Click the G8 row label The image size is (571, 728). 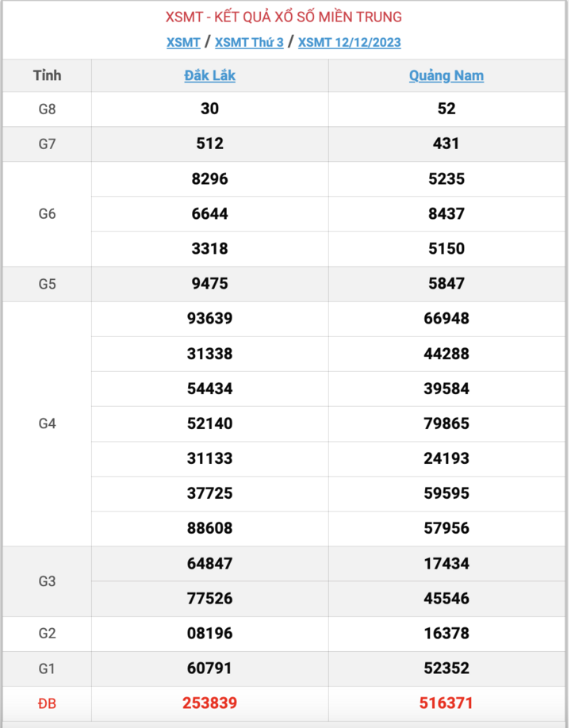pyautogui.click(x=47, y=109)
